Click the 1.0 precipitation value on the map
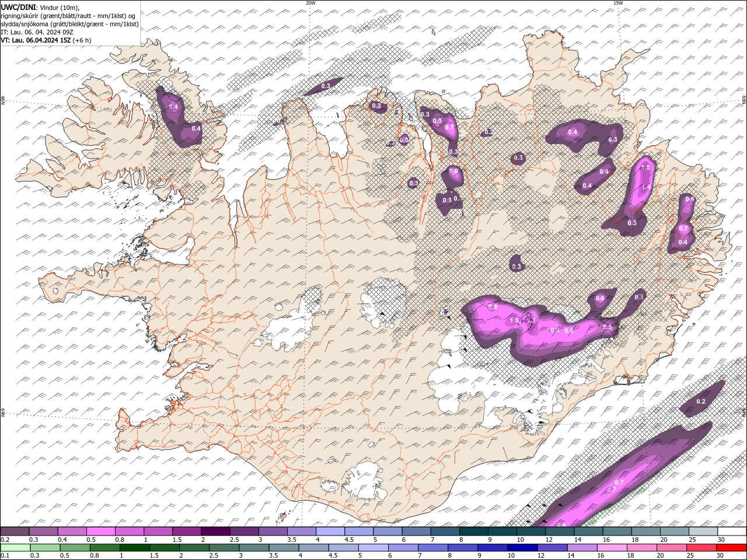This screenshot has width=747, height=560. pos(514,321)
